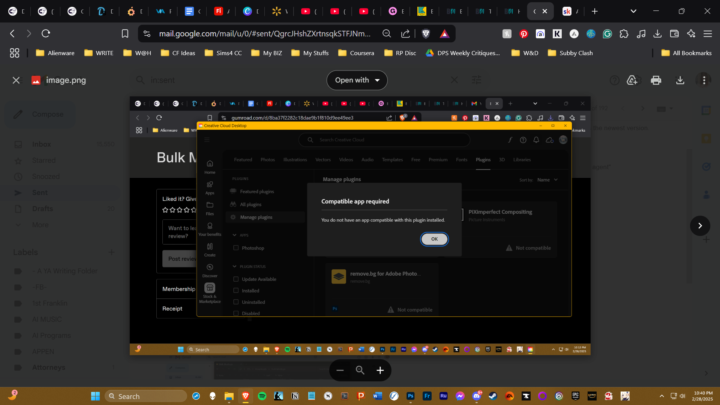Bookmark this page icon
The height and width of the screenshot is (405, 720).
pos(125,34)
